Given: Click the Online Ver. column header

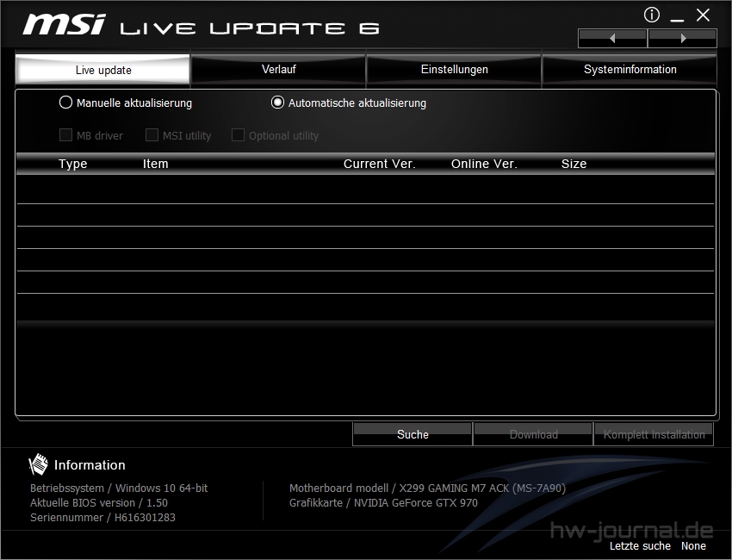Looking at the screenshot, I should [x=484, y=164].
